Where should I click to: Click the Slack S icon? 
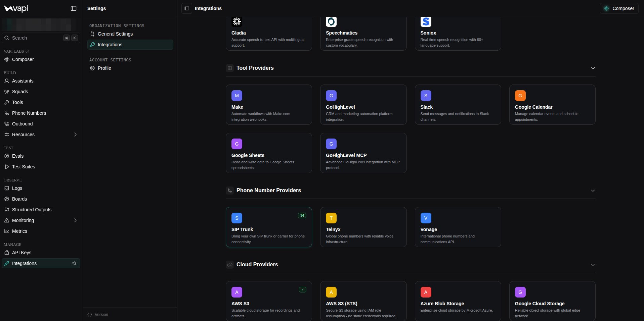point(426,96)
